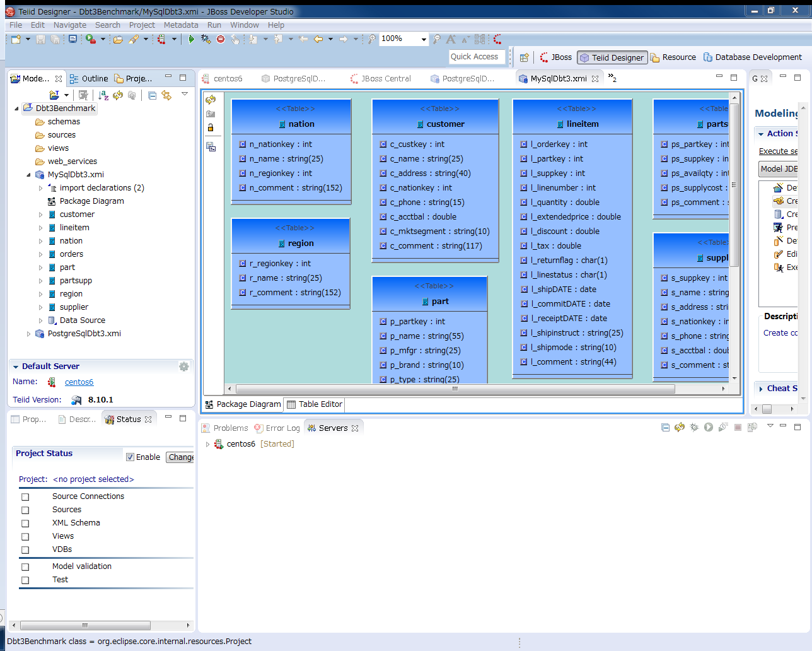Check the VDBs status box
Viewport: 812px width, 651px height.
click(x=25, y=550)
